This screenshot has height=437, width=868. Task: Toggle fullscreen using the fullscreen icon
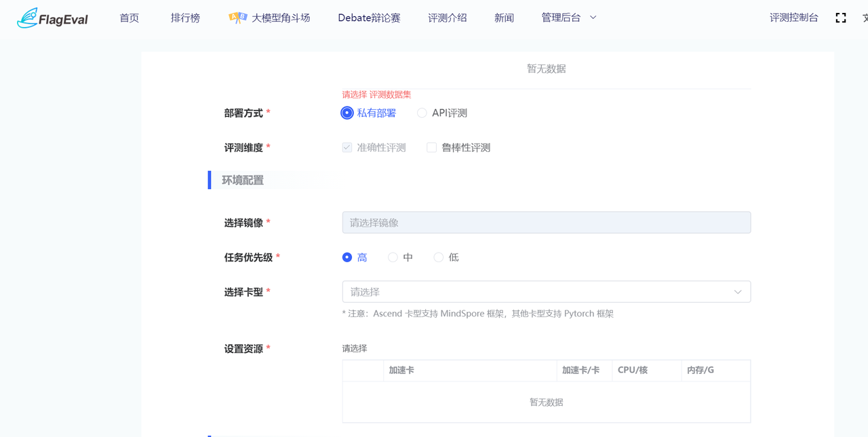841,18
